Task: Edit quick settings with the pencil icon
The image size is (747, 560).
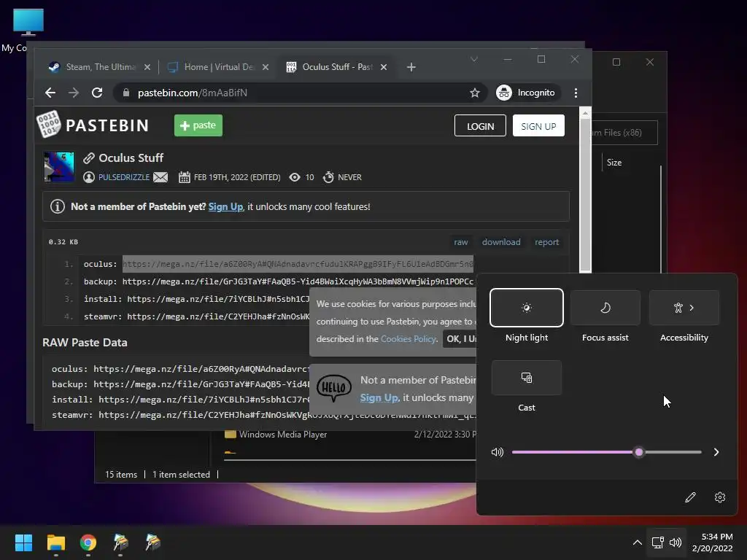Action: (690, 497)
